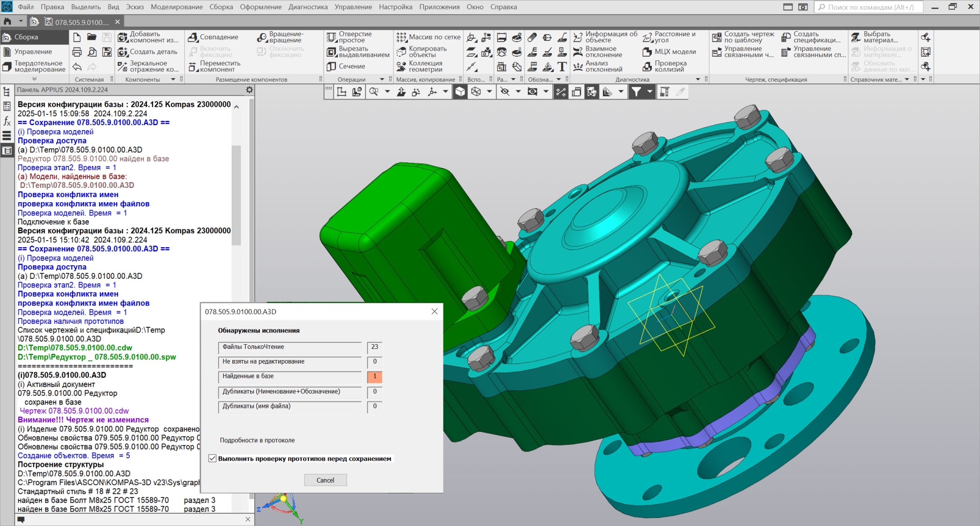Expand the Диагностика group dropdown
Image resolution: width=980 pixels, height=526 pixels.
tap(698, 80)
